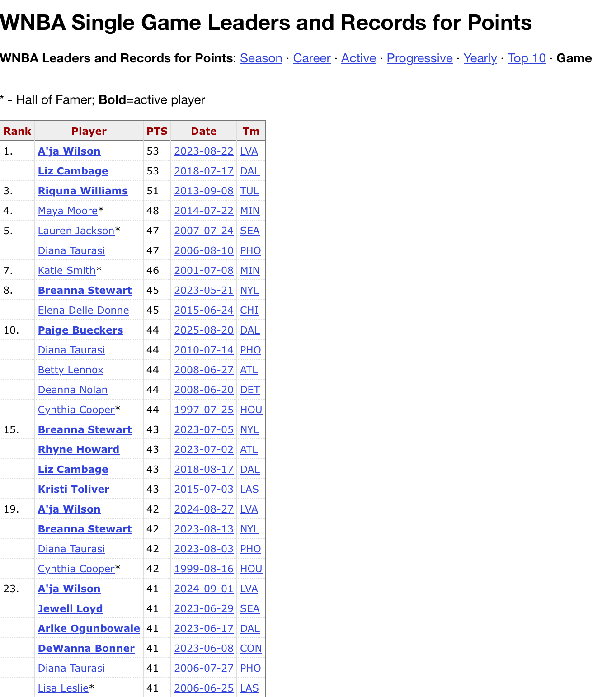Viewport: 616px width, 697px height.
Task: Open A'ja Wilson link in 2024-08-27 row
Action: click(69, 509)
